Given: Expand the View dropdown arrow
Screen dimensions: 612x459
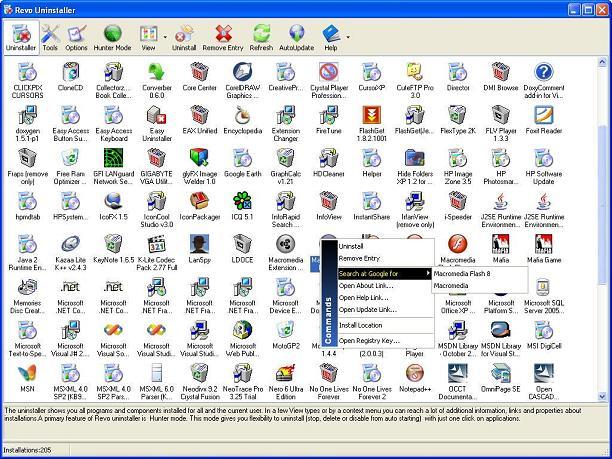Looking at the screenshot, I should coord(165,37).
